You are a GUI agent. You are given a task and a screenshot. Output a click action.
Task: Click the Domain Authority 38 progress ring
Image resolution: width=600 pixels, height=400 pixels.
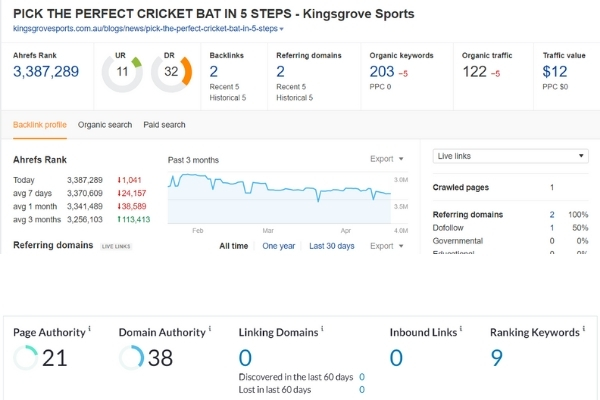click(x=131, y=358)
